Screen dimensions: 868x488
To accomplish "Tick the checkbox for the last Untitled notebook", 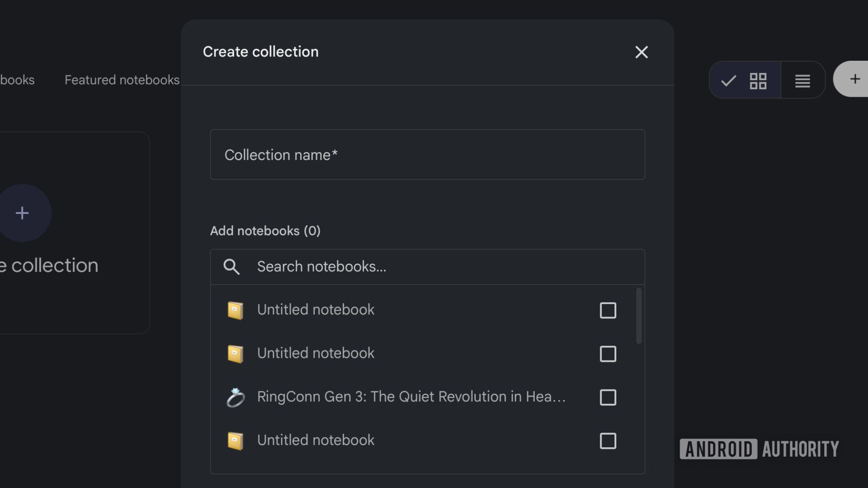I will (x=608, y=441).
